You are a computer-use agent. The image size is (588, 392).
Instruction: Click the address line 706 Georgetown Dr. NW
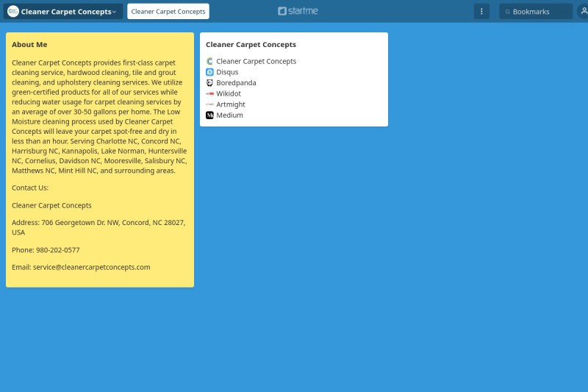pyautogui.click(x=98, y=227)
